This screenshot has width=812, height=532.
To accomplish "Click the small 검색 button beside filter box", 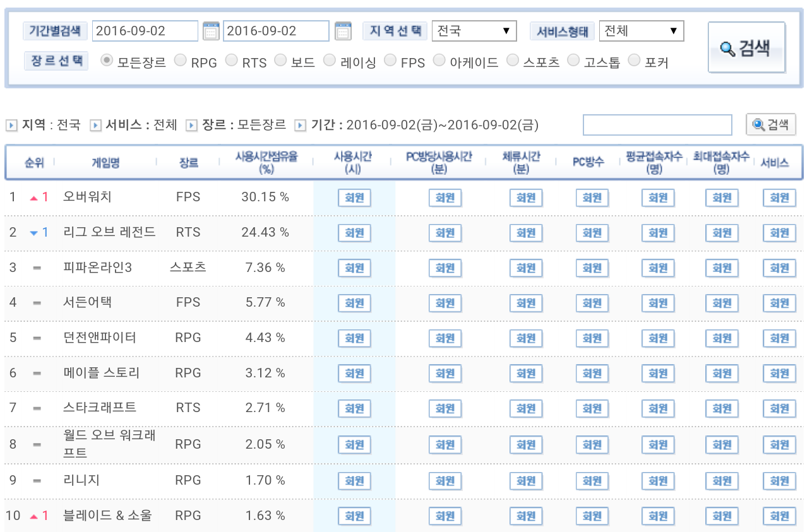I will [770, 125].
